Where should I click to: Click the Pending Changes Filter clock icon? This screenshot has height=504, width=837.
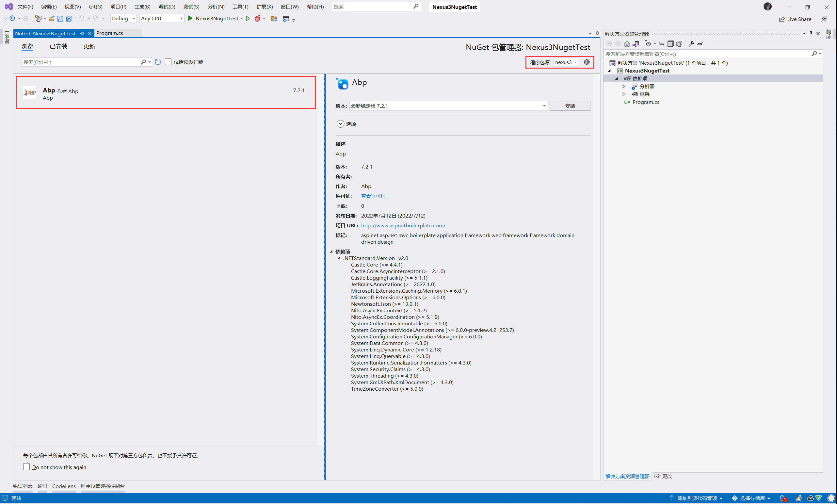(648, 43)
